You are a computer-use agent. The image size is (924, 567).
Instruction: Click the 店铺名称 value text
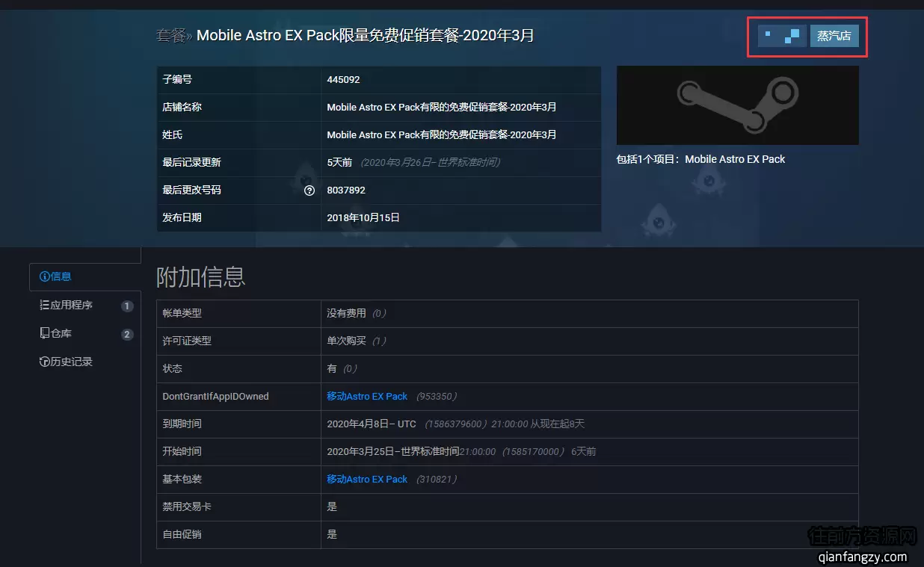(x=442, y=107)
